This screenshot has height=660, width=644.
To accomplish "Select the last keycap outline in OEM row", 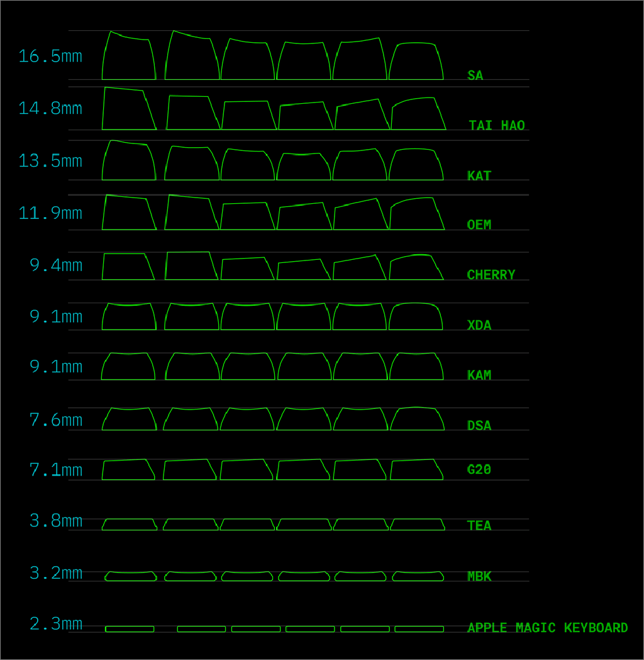I will pyautogui.click(x=417, y=213).
